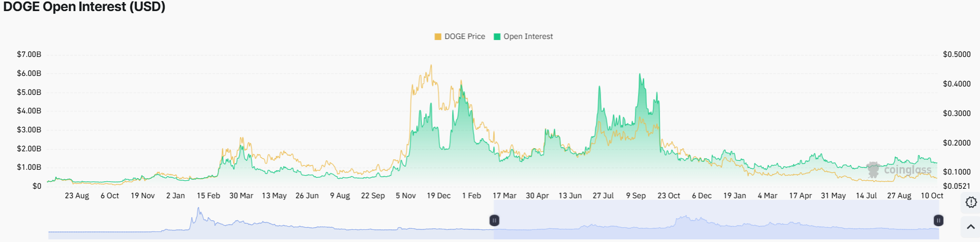Click the DOGE Open Interest (USD) title
Image resolution: width=980 pixels, height=242 pixels.
pos(84,7)
